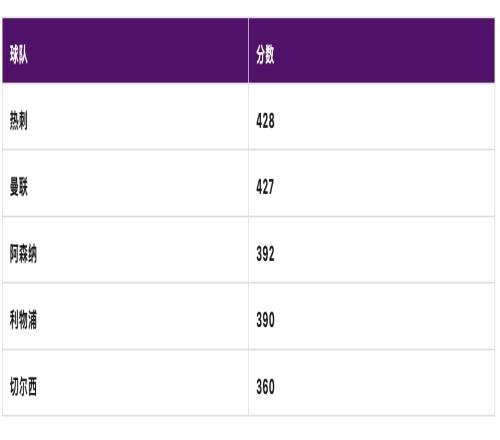The height and width of the screenshot is (440, 500).
Task: Click the score 427 cell
Action: pyautogui.click(x=372, y=183)
